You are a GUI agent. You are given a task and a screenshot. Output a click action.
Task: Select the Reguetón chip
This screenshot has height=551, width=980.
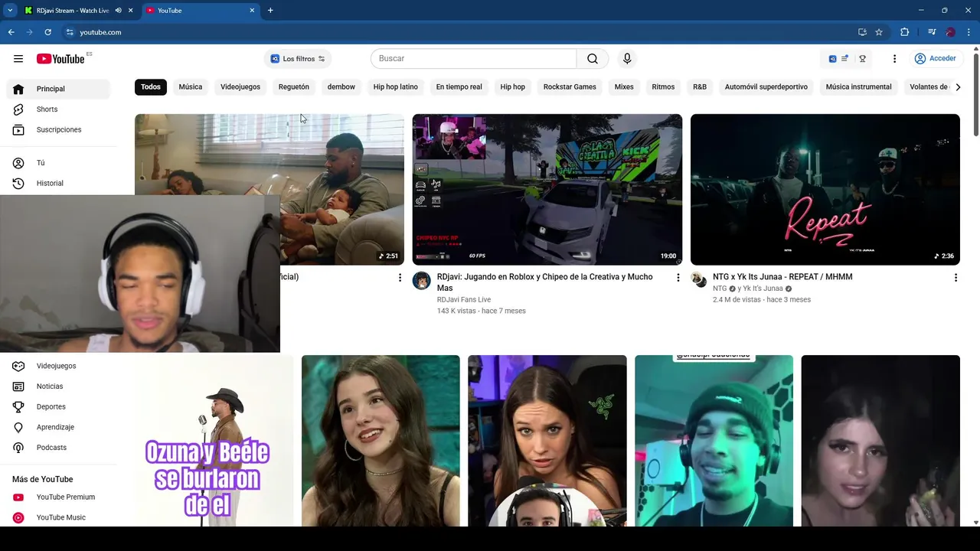[x=294, y=87]
